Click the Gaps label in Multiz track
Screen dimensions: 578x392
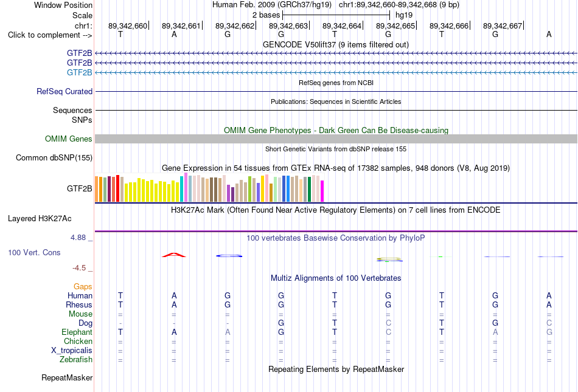83,286
